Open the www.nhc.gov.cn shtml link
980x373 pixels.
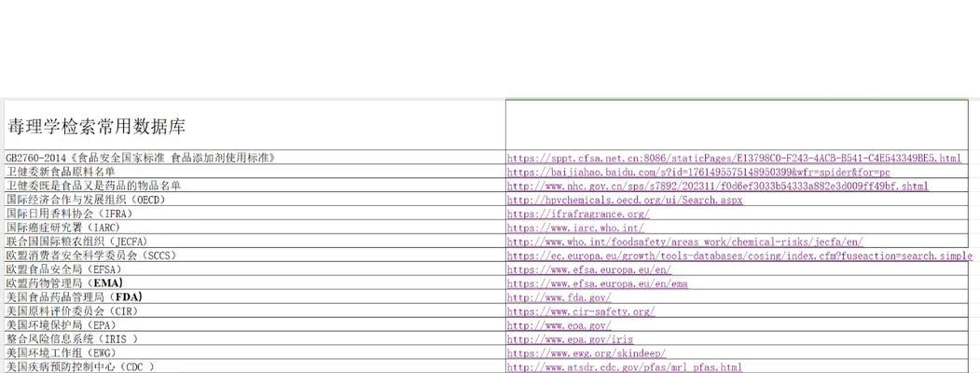point(717,186)
